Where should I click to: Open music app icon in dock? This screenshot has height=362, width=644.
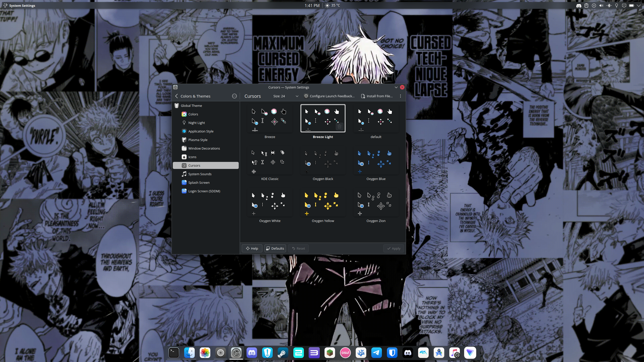pos(455,353)
